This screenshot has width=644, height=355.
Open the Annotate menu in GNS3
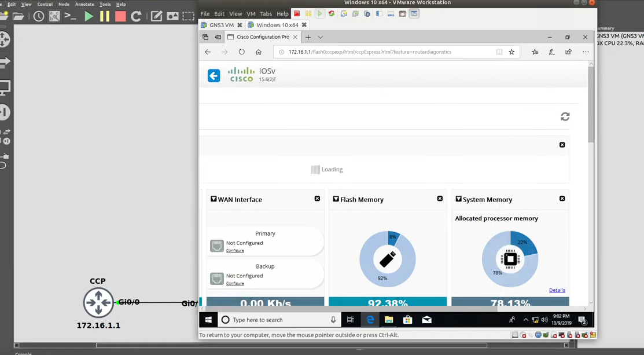click(84, 3)
